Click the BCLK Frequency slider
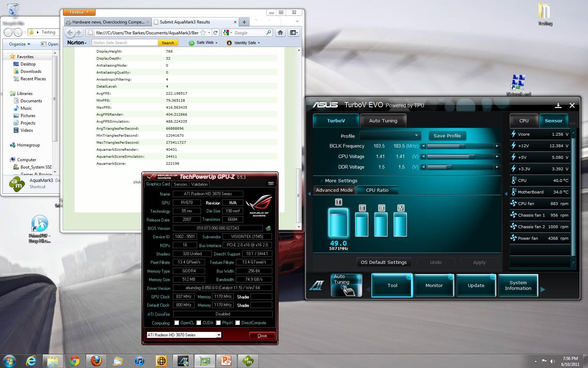 point(461,146)
